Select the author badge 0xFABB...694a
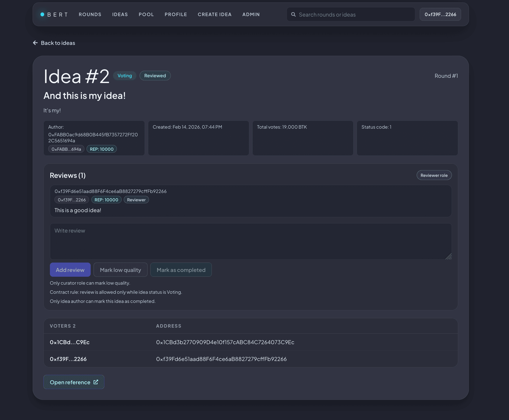 (x=66, y=149)
